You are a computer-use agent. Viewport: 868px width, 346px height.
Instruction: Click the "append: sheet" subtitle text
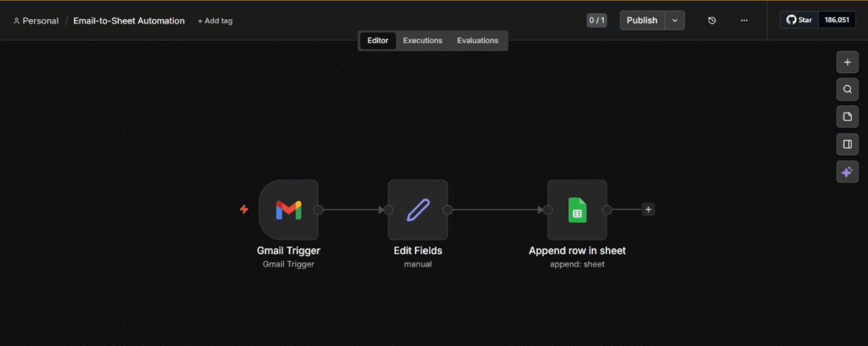[577, 264]
